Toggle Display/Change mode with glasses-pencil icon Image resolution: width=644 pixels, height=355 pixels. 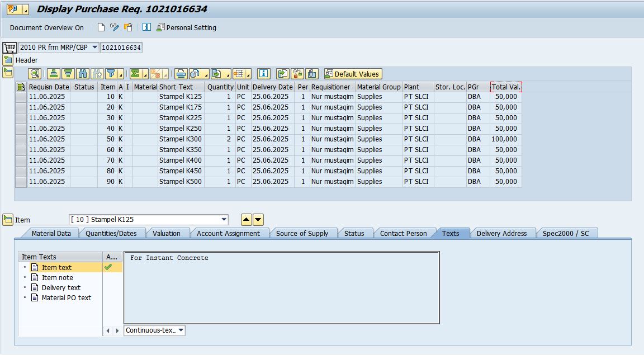point(115,27)
